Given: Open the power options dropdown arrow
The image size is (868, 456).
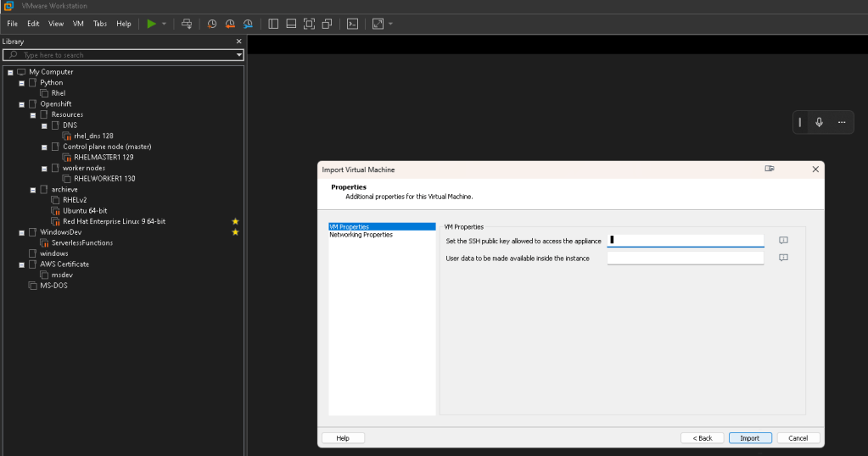Looking at the screenshot, I should tap(164, 24).
